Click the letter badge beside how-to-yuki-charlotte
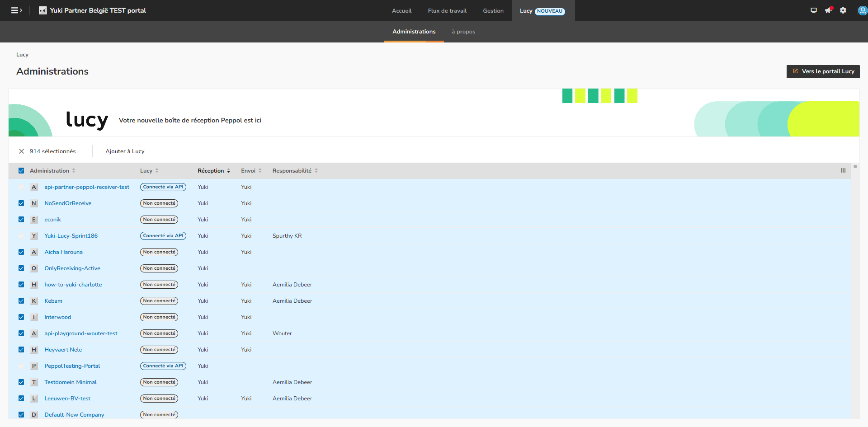 click(34, 285)
